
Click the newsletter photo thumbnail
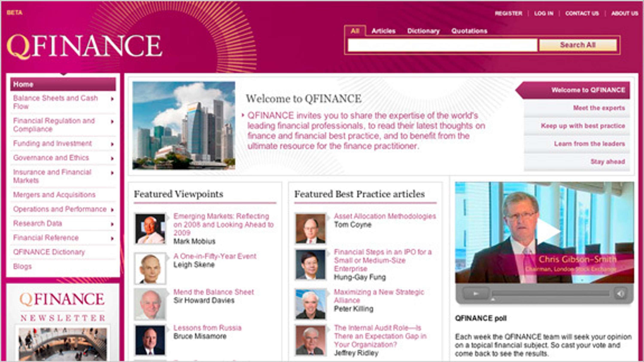tap(62, 344)
